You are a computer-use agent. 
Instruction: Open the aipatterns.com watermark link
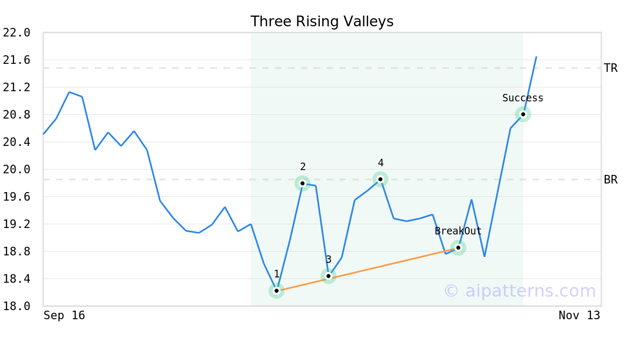[519, 291]
